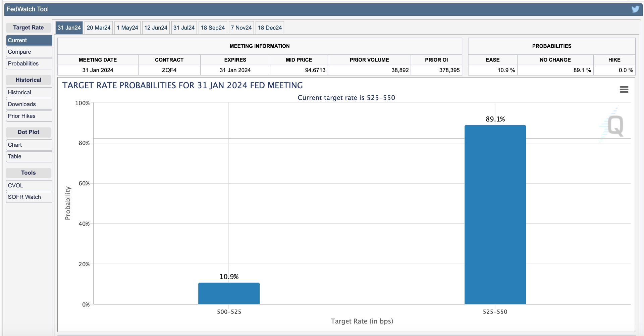Click the HIKE 0.0 % cell
The width and height of the screenshot is (644, 336).
click(x=614, y=70)
